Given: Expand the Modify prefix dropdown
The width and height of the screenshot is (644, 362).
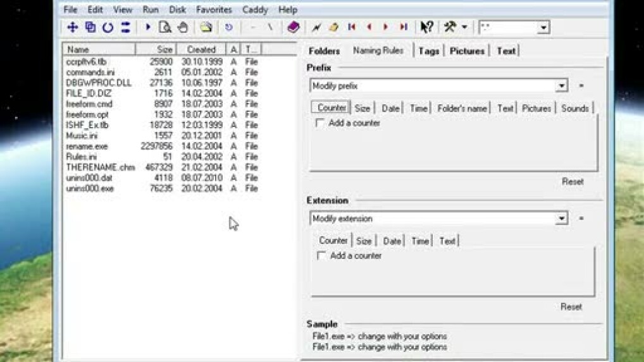Looking at the screenshot, I should point(561,86).
